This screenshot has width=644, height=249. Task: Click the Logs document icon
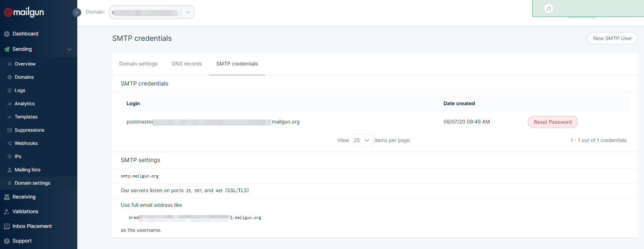coord(10,91)
